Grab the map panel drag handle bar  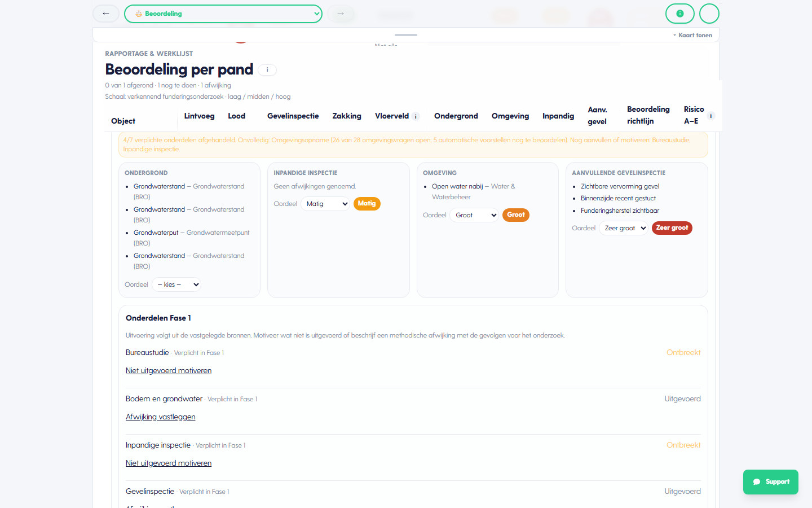[x=406, y=35]
